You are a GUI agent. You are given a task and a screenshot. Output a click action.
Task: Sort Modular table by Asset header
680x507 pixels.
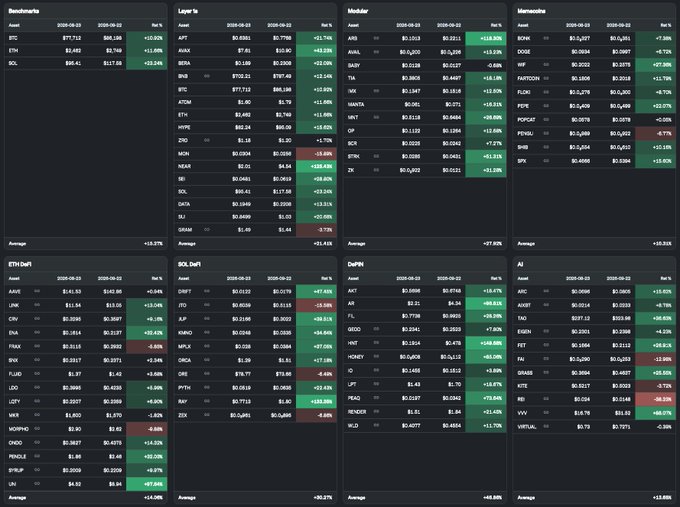(x=353, y=25)
